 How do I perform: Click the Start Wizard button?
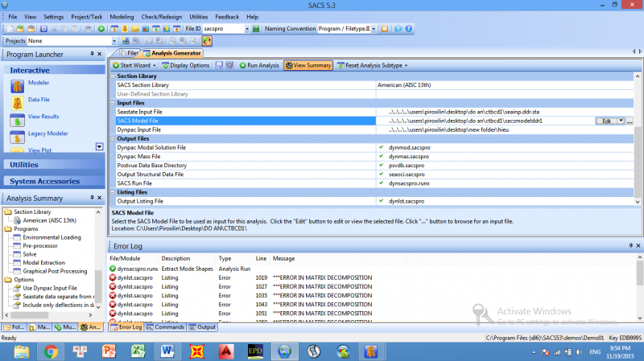tap(134, 65)
